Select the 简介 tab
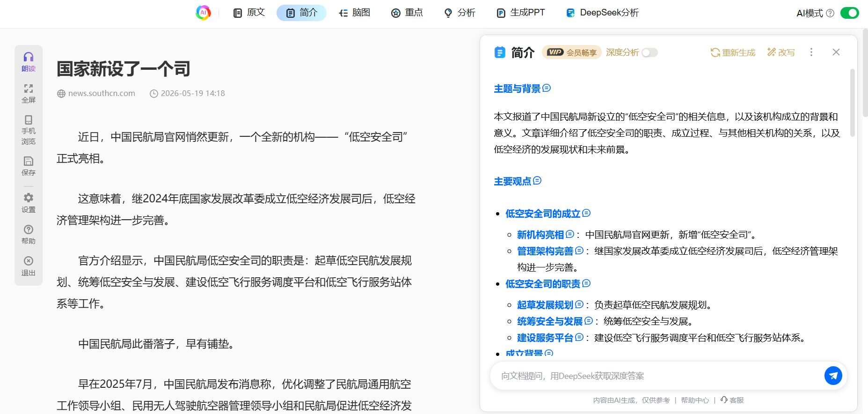Viewport: 868px width, 414px height. (x=301, y=13)
